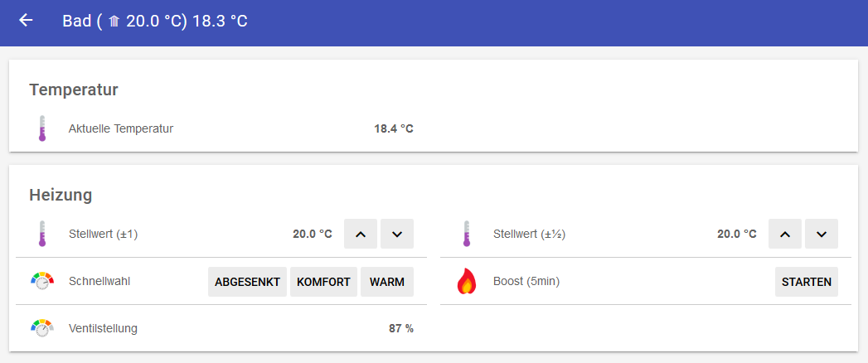868x363 pixels.
Task: Click the thermometer icon beside Aktuelle Temperatur
Action: pos(42,128)
